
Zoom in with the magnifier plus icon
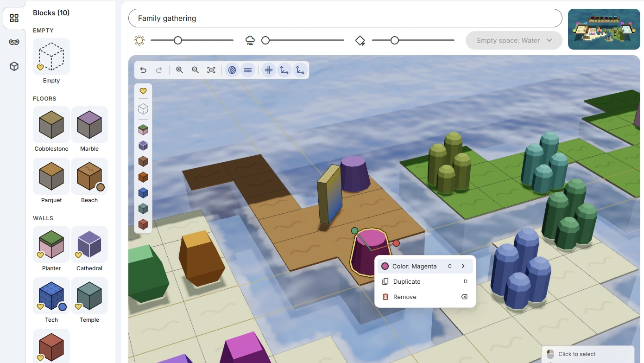(180, 70)
